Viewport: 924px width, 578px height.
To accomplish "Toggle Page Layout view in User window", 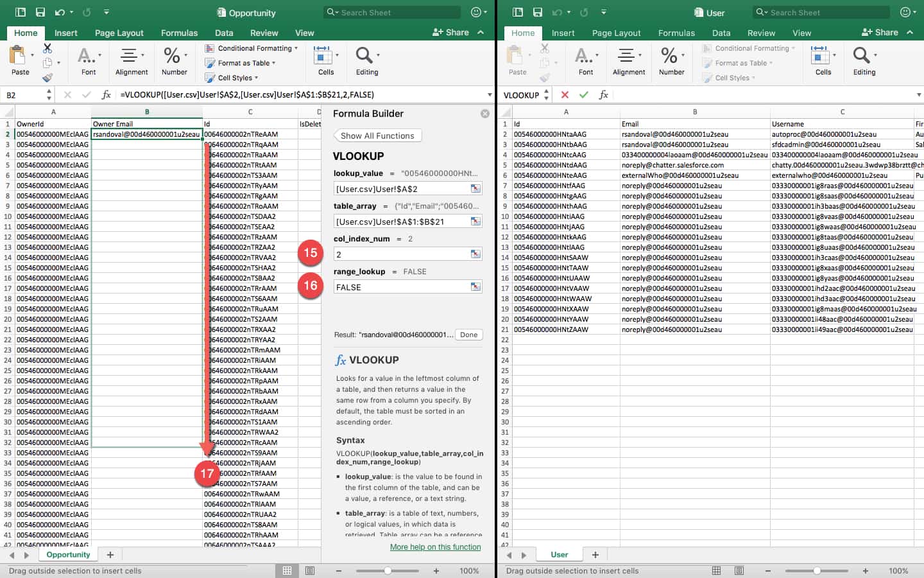I will (x=739, y=570).
